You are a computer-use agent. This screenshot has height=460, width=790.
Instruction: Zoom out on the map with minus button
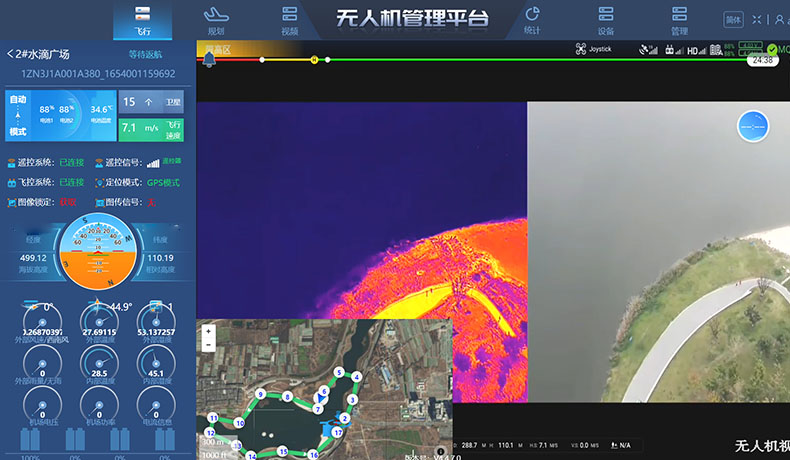click(x=208, y=345)
